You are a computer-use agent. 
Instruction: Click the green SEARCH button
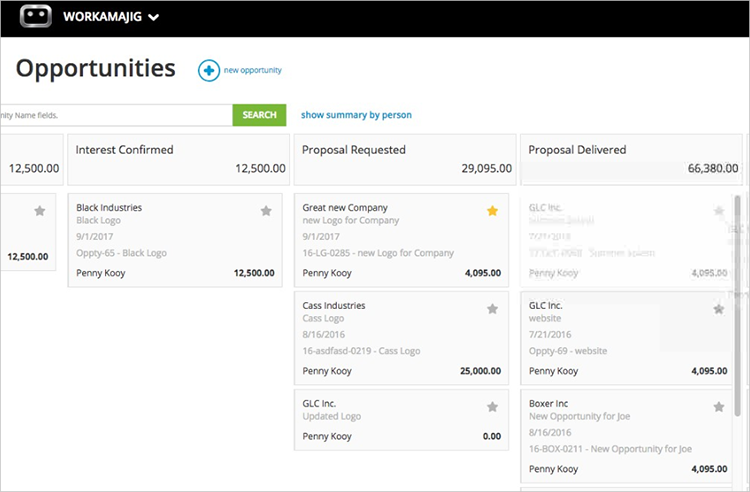259,115
